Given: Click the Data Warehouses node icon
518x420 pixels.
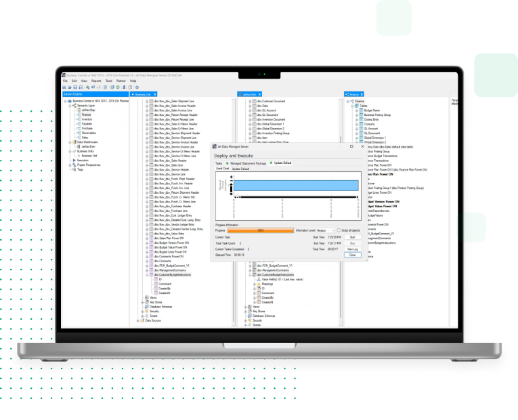Looking at the screenshot, I should point(74,142).
